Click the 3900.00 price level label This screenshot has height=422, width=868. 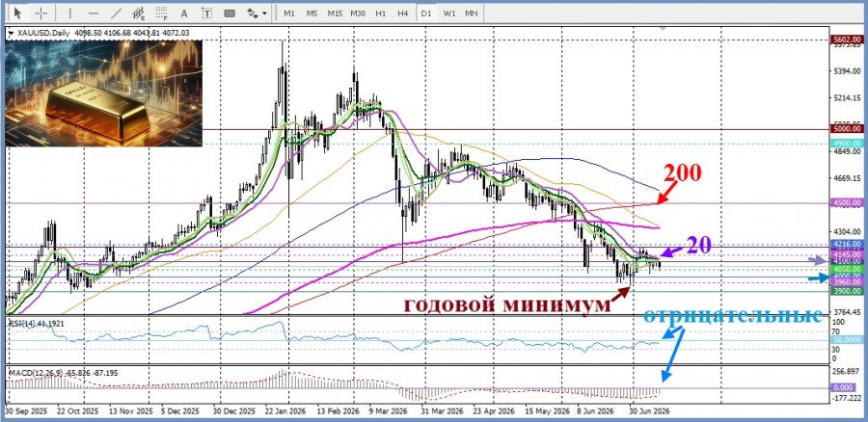point(847,291)
